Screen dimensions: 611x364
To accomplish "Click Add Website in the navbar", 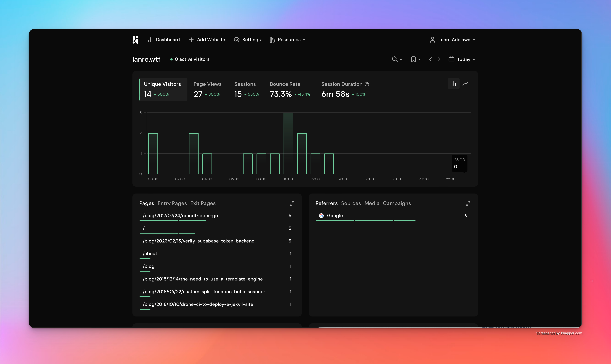I will pos(207,40).
